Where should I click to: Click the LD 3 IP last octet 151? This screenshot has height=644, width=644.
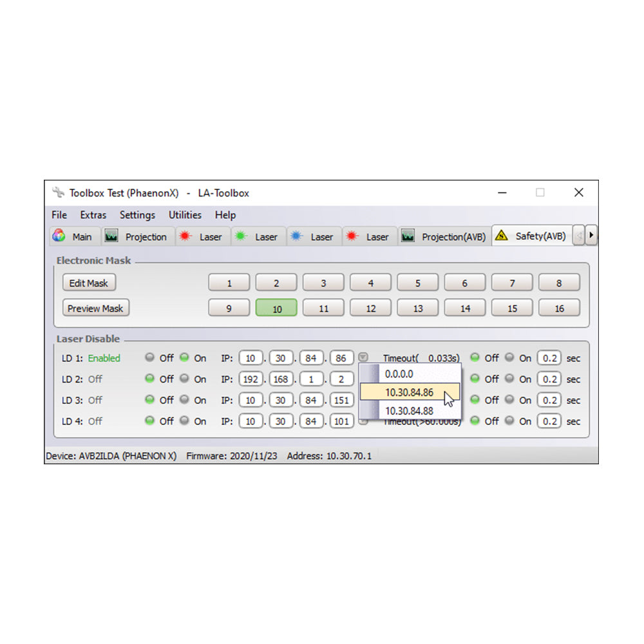pyautogui.click(x=342, y=400)
